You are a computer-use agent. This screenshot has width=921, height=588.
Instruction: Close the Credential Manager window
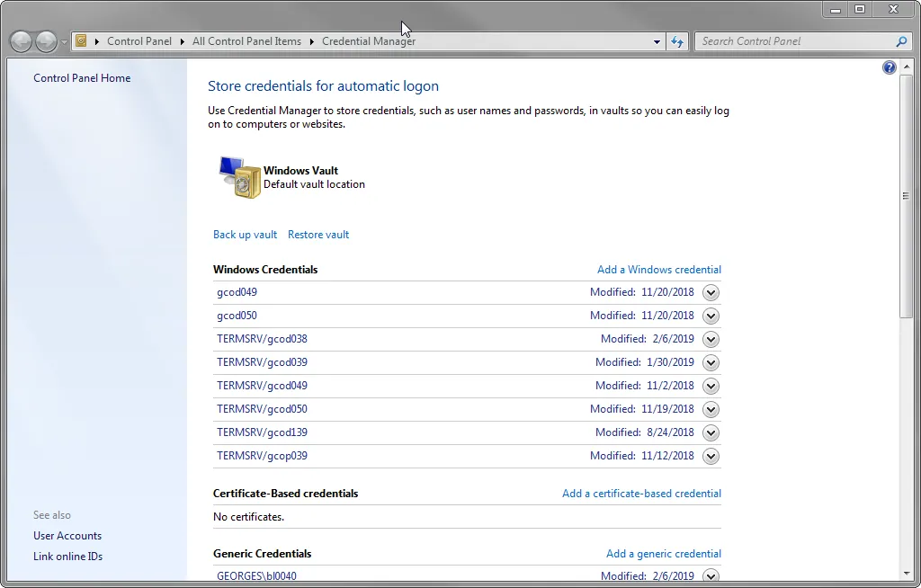[x=894, y=9]
